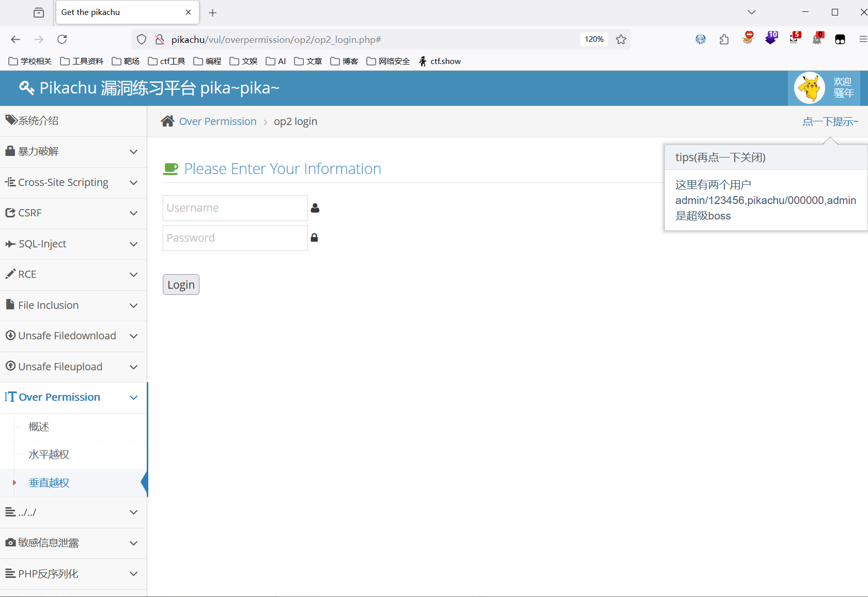Click the coffee cup heading icon

click(171, 169)
